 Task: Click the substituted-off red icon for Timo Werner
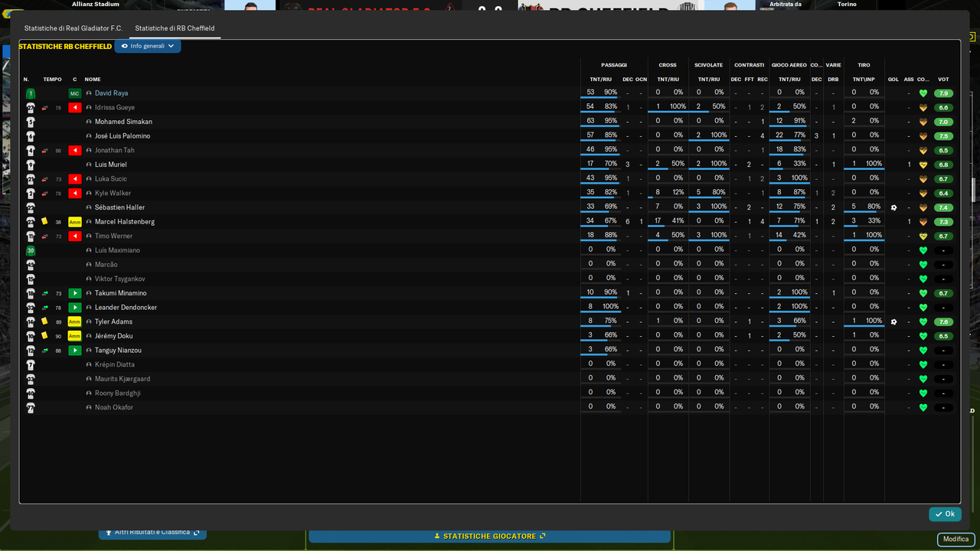[x=75, y=236]
